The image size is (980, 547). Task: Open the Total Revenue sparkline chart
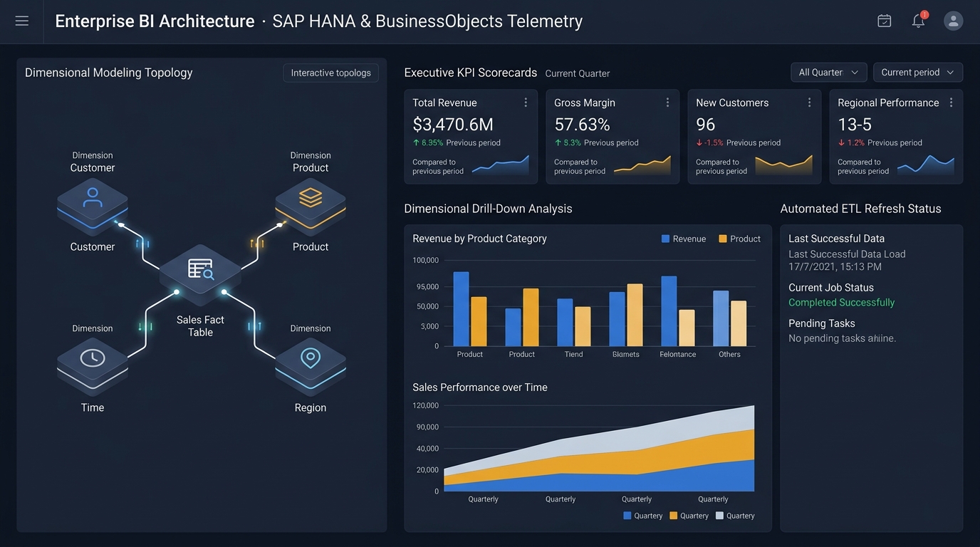pyautogui.click(x=500, y=165)
